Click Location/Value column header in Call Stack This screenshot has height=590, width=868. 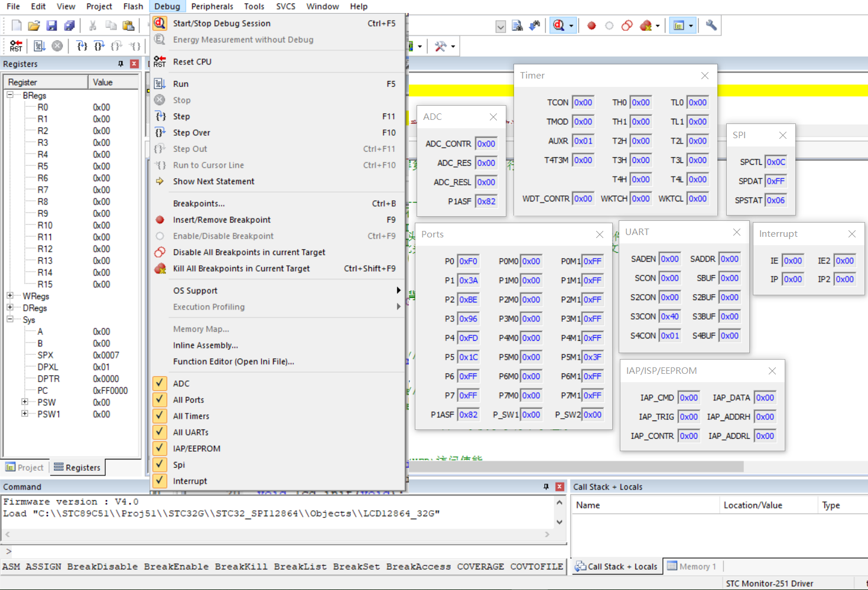(x=768, y=505)
